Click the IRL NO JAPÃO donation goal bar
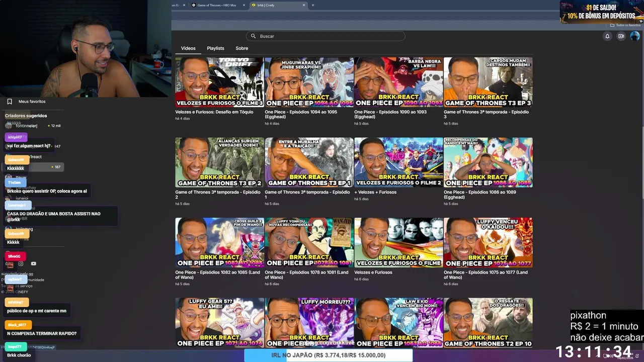 point(328,355)
